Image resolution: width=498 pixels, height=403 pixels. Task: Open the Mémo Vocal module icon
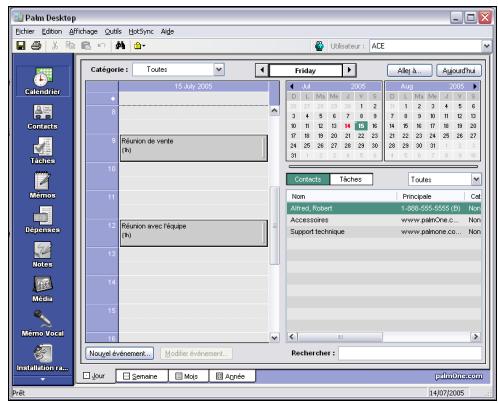click(x=43, y=323)
